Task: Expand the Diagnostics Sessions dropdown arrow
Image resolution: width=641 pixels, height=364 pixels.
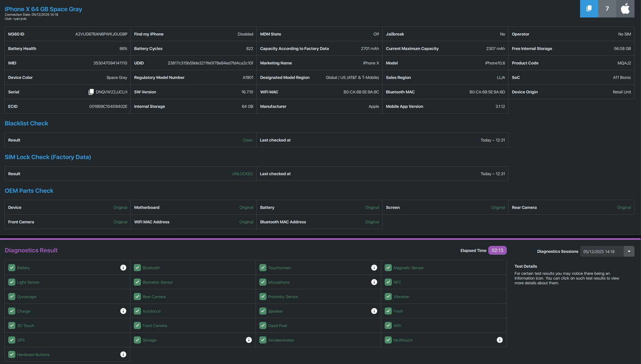Action: 629,251
